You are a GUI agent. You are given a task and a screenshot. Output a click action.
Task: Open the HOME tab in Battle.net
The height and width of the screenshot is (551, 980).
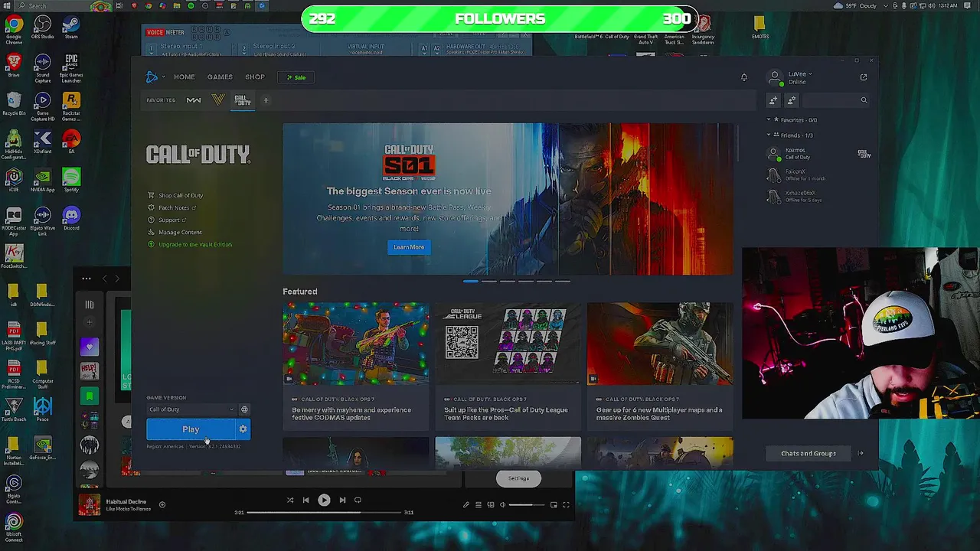pyautogui.click(x=184, y=77)
